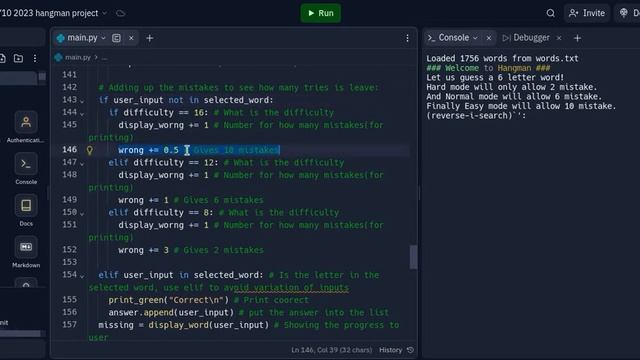This screenshot has width=640, height=360.
Task: Create a new folder in sidebar
Action: [18, 58]
